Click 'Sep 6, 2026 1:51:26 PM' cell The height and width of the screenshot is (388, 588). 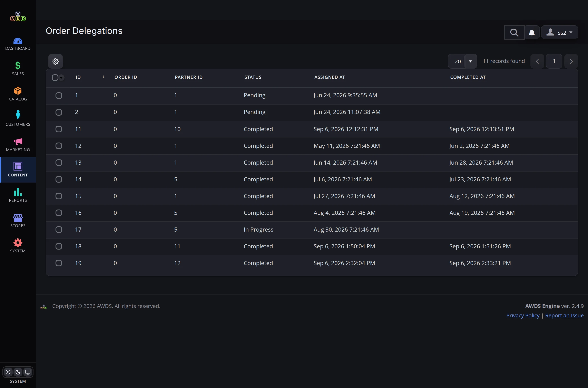click(x=480, y=246)
